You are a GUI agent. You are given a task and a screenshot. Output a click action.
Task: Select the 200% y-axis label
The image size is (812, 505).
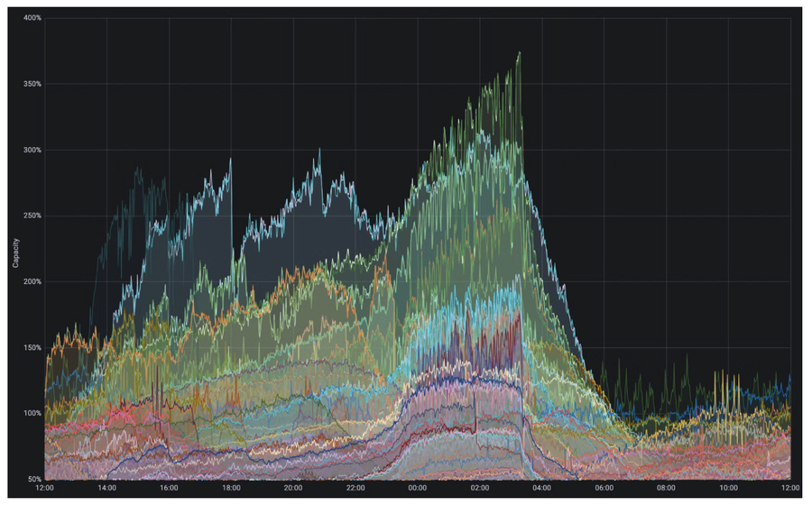32,281
